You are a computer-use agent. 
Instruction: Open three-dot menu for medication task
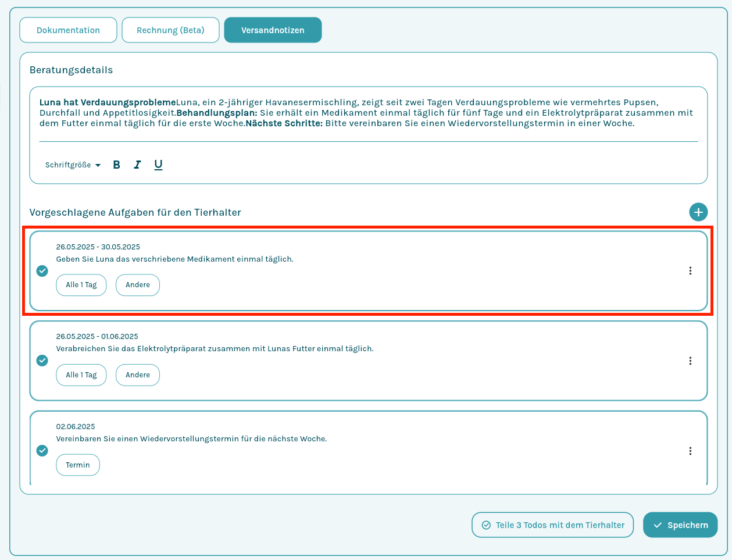coord(690,271)
